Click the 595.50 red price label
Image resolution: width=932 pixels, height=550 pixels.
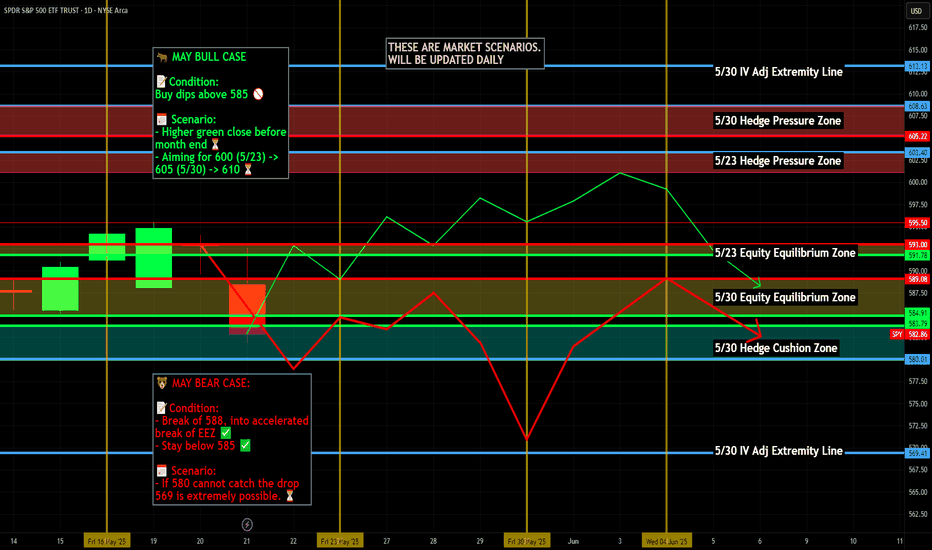tap(917, 223)
